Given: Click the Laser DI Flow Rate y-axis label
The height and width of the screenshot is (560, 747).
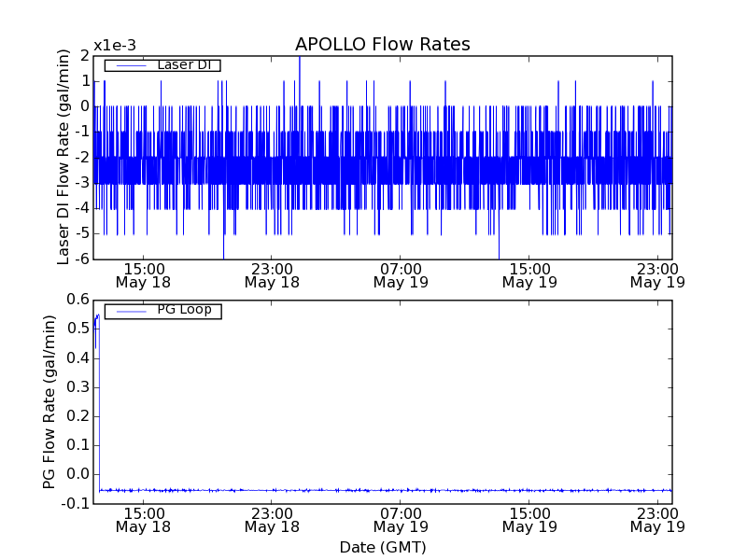Looking at the screenshot, I should [x=63, y=157].
